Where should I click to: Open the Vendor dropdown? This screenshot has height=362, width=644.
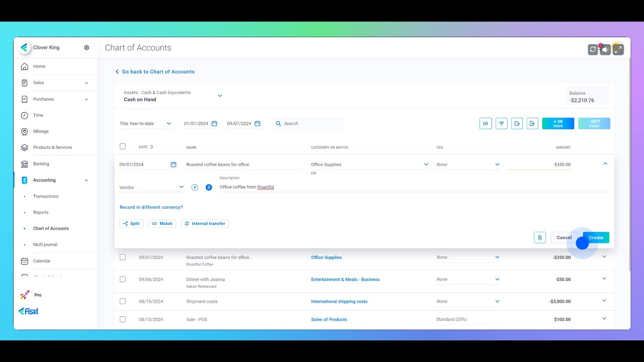tap(151, 188)
